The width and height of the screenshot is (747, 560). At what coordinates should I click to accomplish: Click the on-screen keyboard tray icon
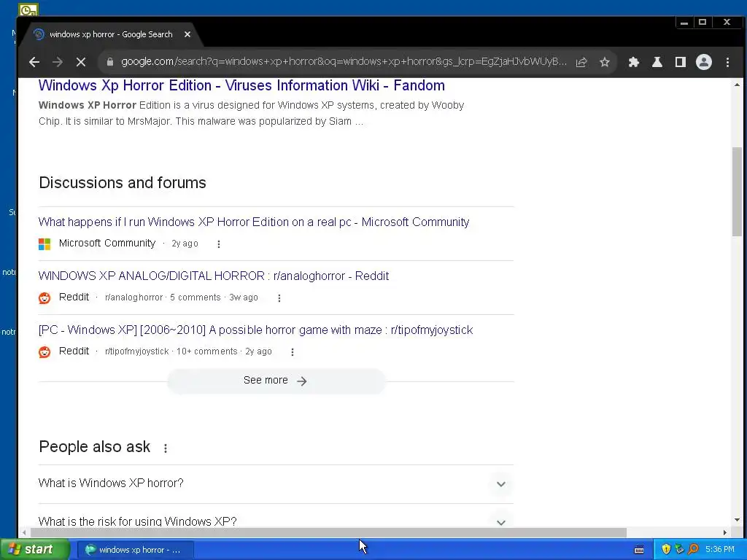[639, 550]
